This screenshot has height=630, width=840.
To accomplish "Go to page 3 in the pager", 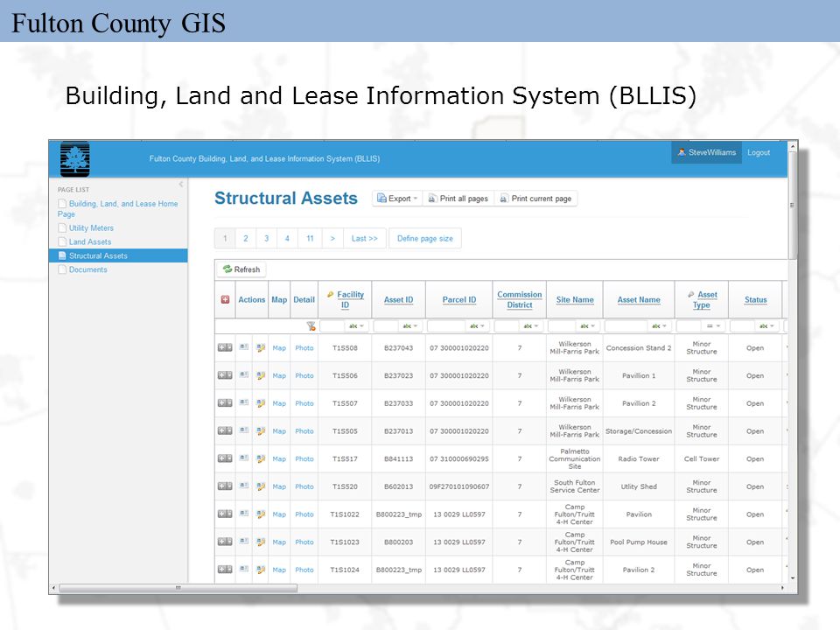I will click(266, 238).
